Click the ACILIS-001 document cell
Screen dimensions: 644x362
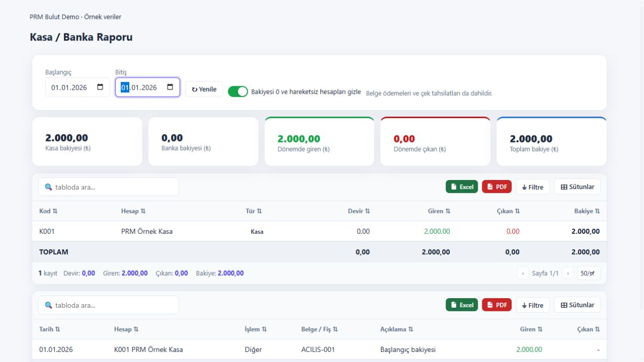(318, 349)
